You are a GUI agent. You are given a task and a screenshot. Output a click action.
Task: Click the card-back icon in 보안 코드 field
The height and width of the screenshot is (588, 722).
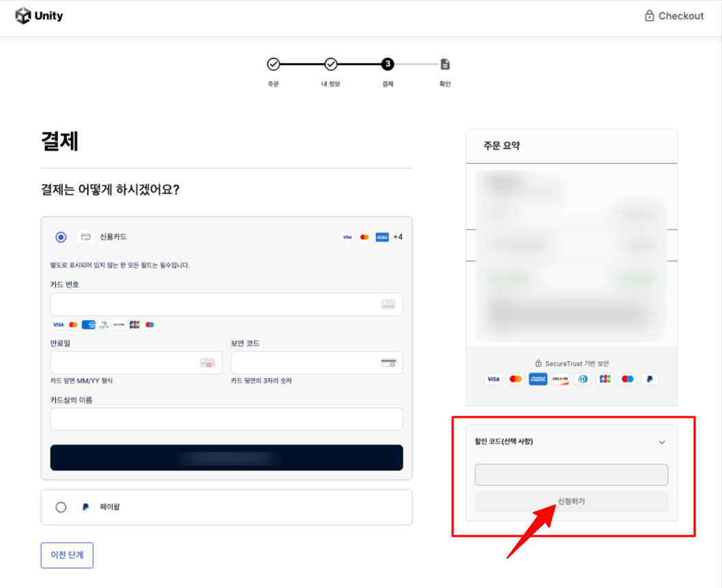388,363
